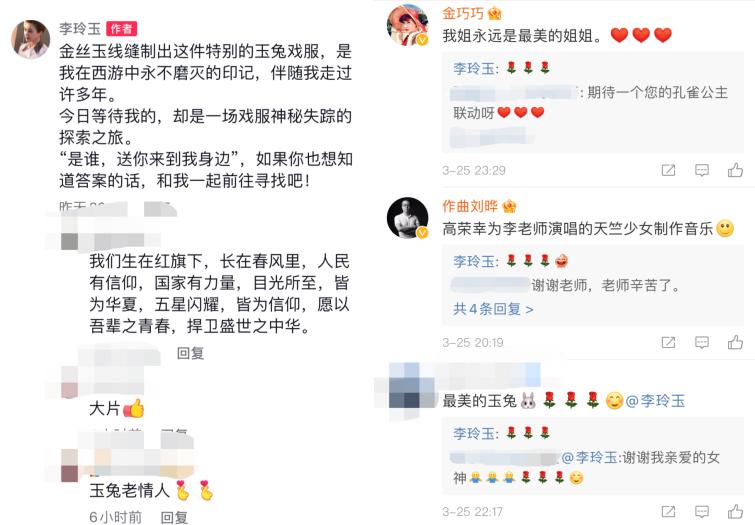Open the reply icon on the 最美的玉兔 comment
This screenshot has height=525, width=755.
[x=702, y=512]
